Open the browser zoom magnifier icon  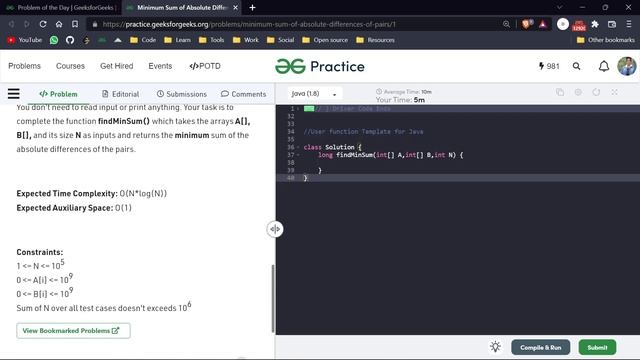[x=506, y=24]
